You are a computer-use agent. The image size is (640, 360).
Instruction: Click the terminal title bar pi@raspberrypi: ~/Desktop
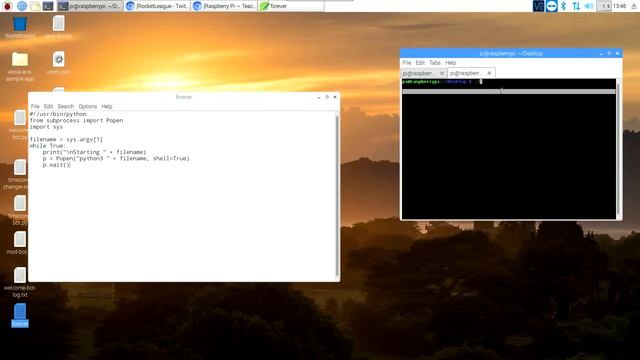point(511,53)
